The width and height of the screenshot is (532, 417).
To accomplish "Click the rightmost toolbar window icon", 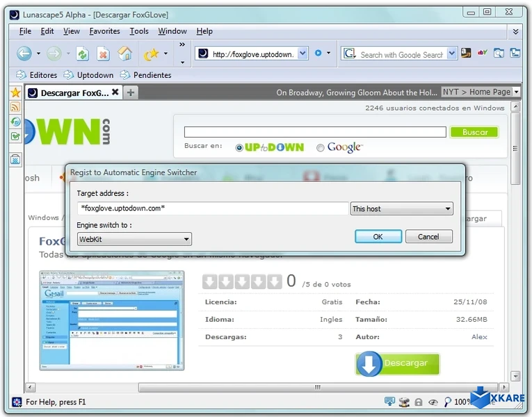I will 515,53.
